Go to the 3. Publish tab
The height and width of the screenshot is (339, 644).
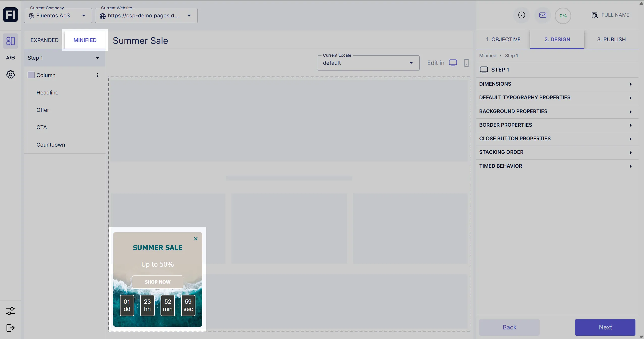(611, 40)
